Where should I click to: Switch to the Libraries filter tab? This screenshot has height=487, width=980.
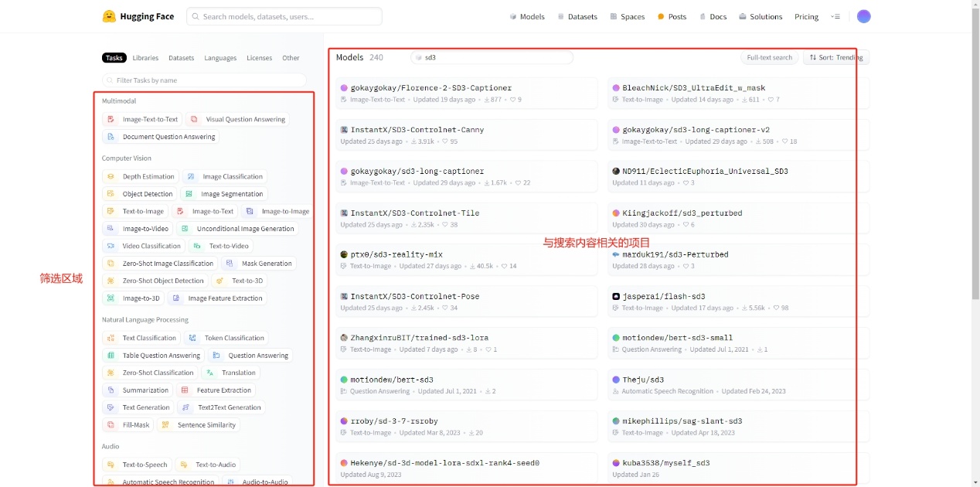(145, 58)
